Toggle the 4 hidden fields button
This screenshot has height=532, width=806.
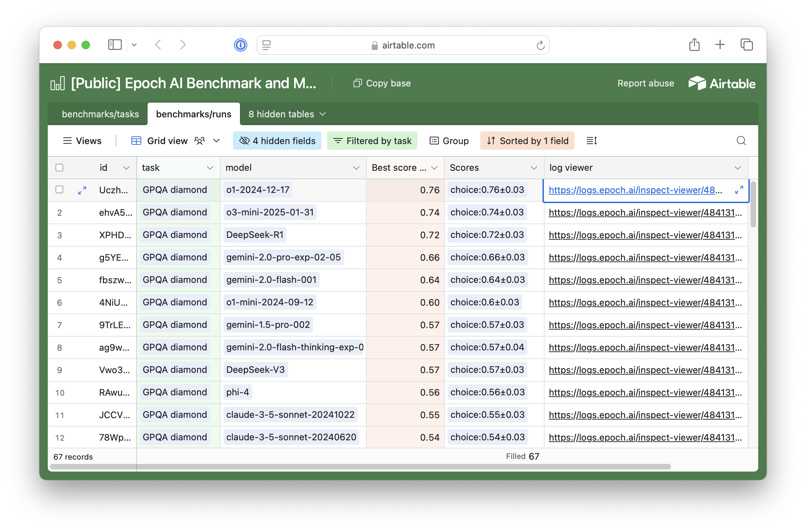coord(277,141)
